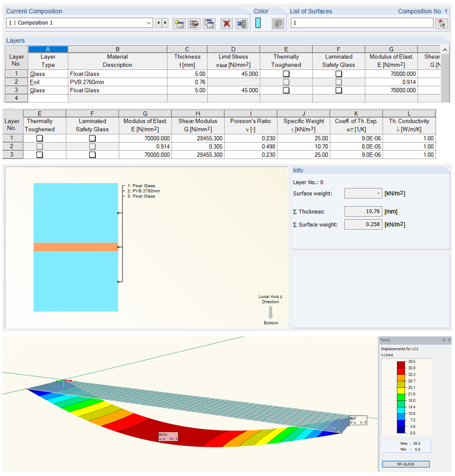Check Laminated Safety Glass for layer 1
Screen dimensions: 455x476
[339, 74]
